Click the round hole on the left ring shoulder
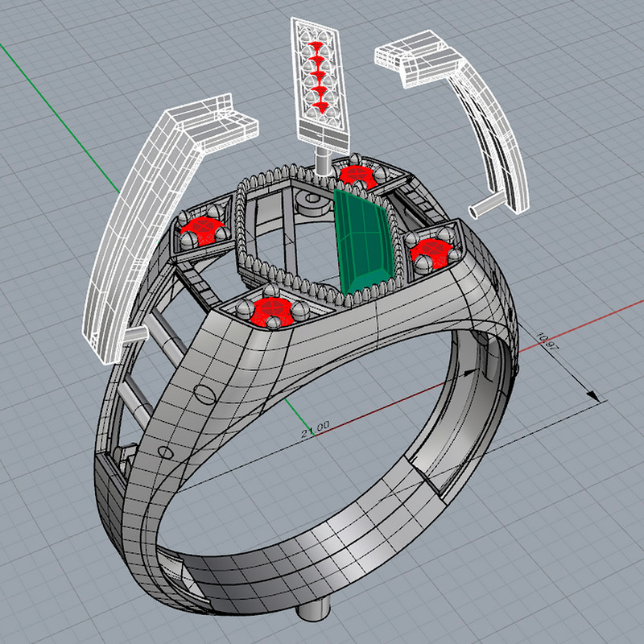This screenshot has height=644, width=644. tap(204, 394)
